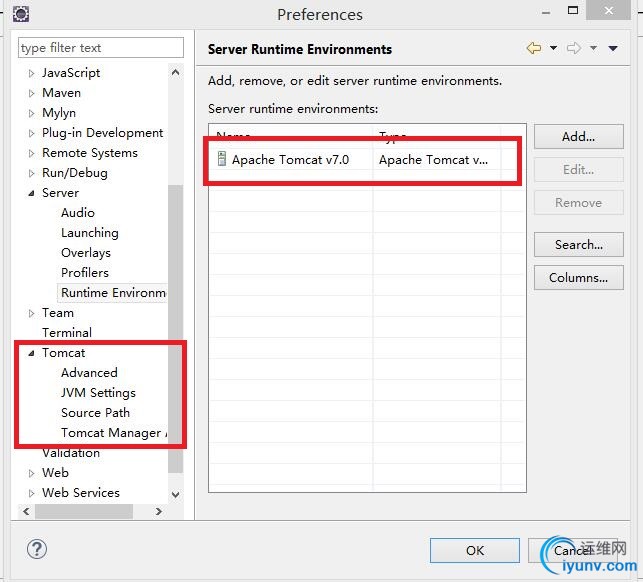The width and height of the screenshot is (643, 582).
Task: Click the horizontal scroll left arrow
Action: tap(26, 511)
